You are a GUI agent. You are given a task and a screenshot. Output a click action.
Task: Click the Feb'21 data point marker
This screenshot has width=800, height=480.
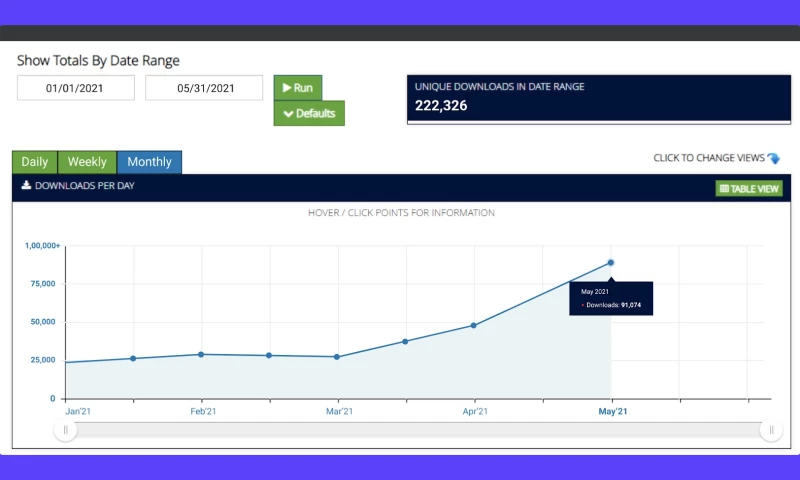coord(201,354)
